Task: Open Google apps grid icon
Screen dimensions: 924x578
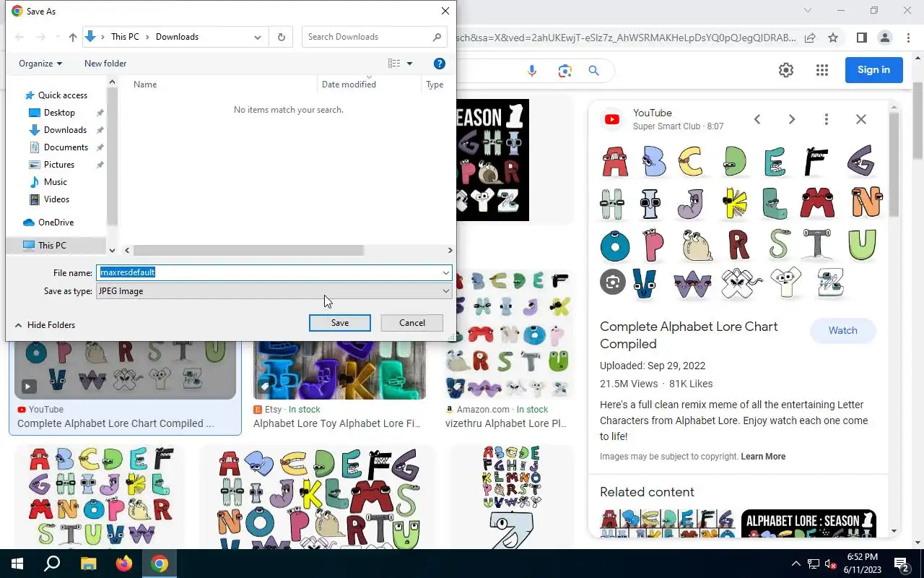Action: pos(822,70)
